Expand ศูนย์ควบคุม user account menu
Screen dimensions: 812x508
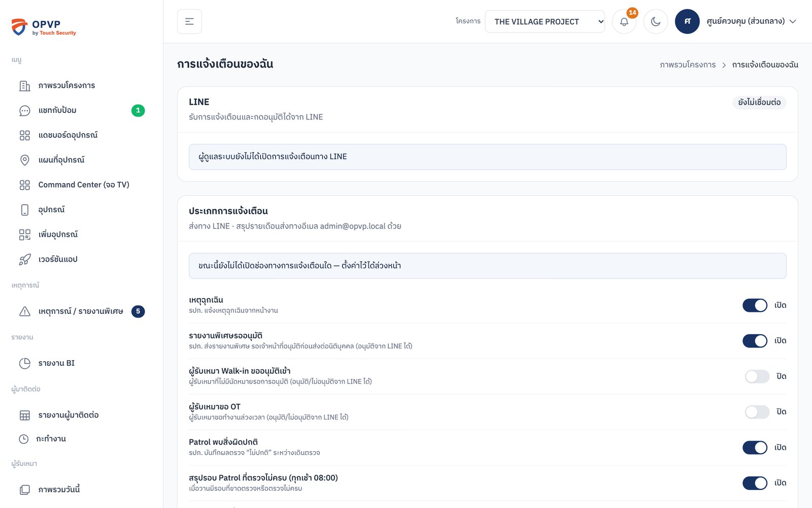751,21
